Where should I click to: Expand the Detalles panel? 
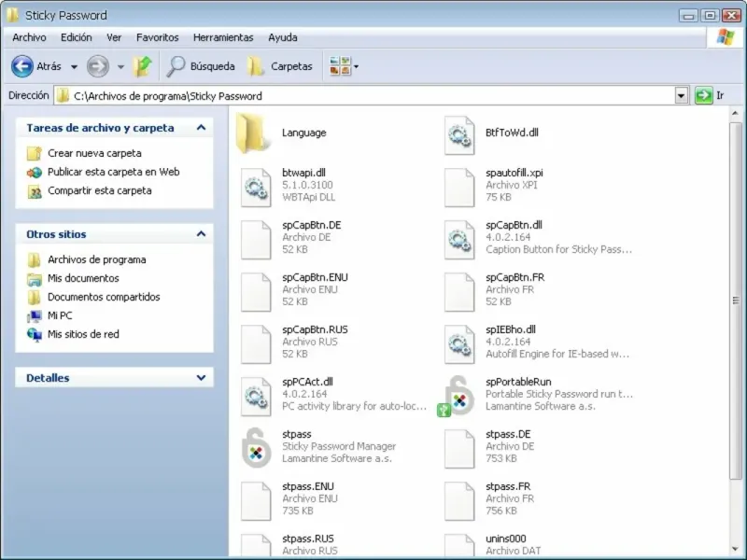pyautogui.click(x=201, y=378)
